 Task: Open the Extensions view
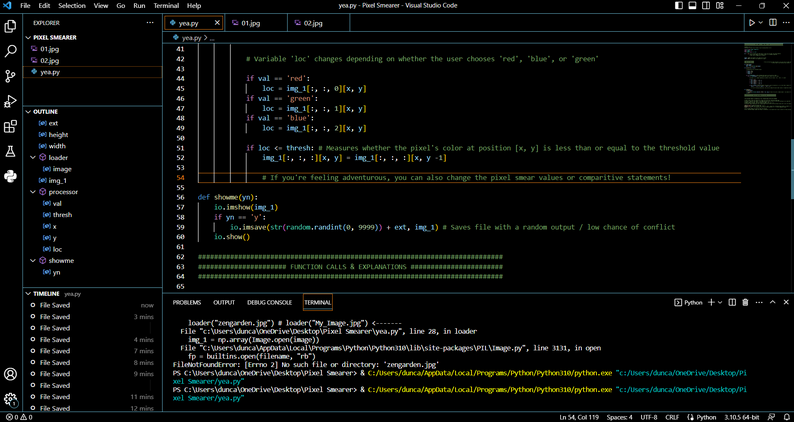pos(10,126)
